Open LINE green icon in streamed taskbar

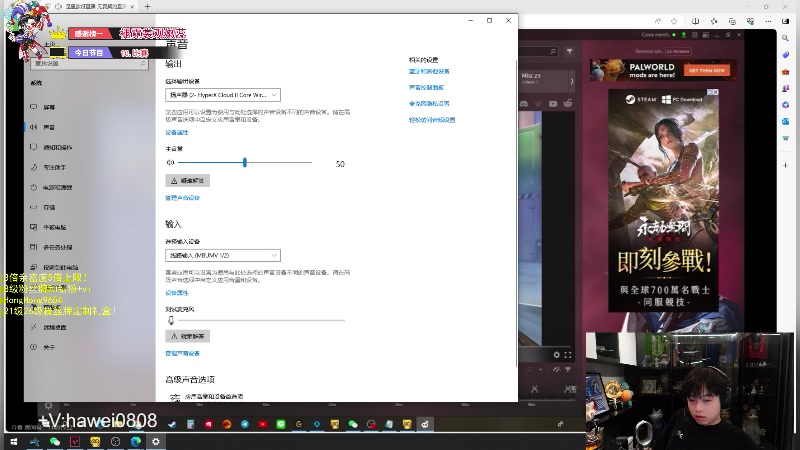pos(281,424)
